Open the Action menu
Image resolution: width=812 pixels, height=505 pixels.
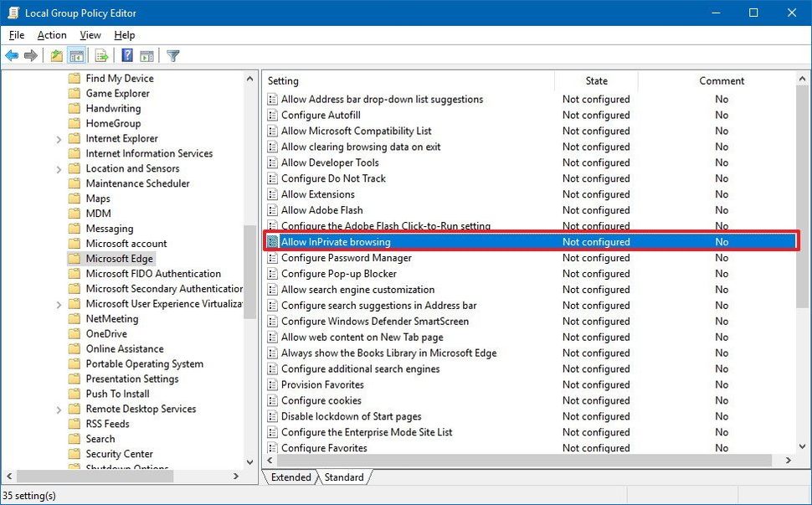tap(51, 34)
